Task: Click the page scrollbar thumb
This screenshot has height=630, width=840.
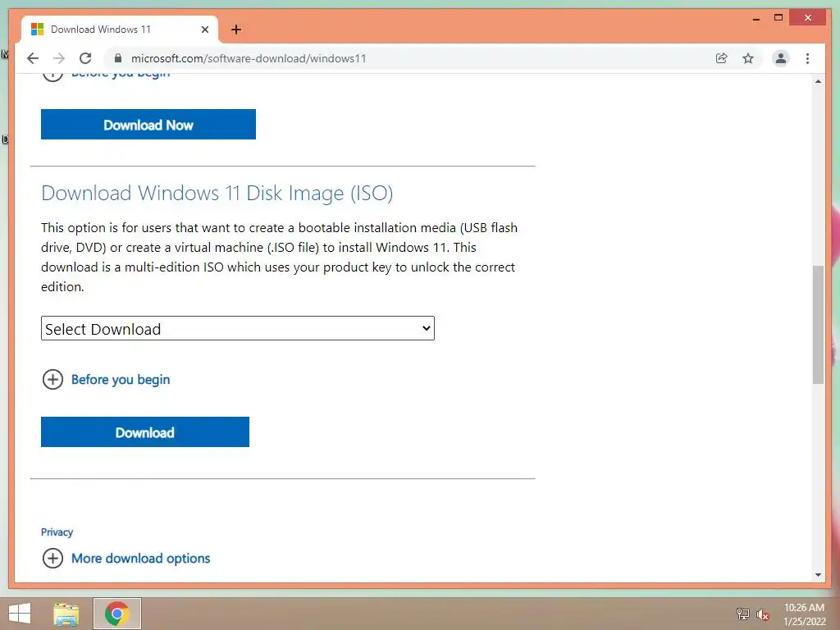Action: pos(818,325)
